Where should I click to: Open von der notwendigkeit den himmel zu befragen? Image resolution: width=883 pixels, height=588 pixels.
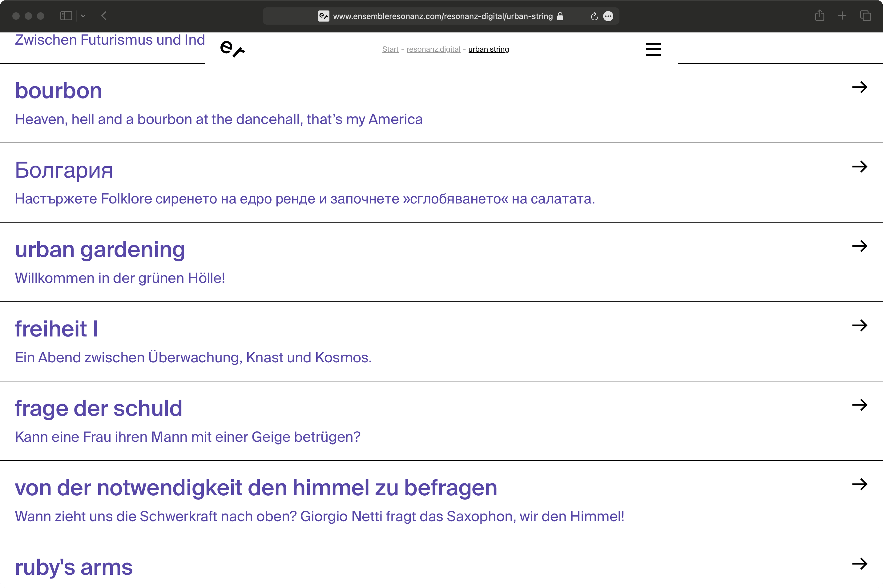(x=256, y=488)
